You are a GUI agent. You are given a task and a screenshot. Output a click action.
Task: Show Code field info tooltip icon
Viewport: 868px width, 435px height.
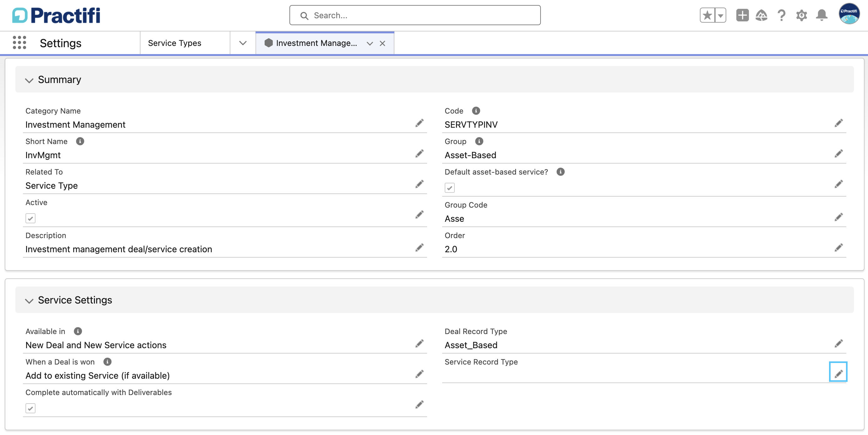(476, 111)
